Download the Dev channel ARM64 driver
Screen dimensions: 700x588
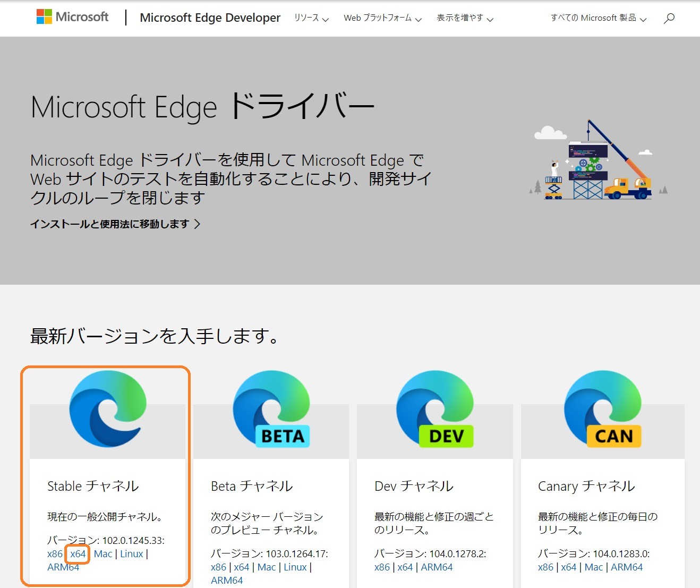coord(437,567)
